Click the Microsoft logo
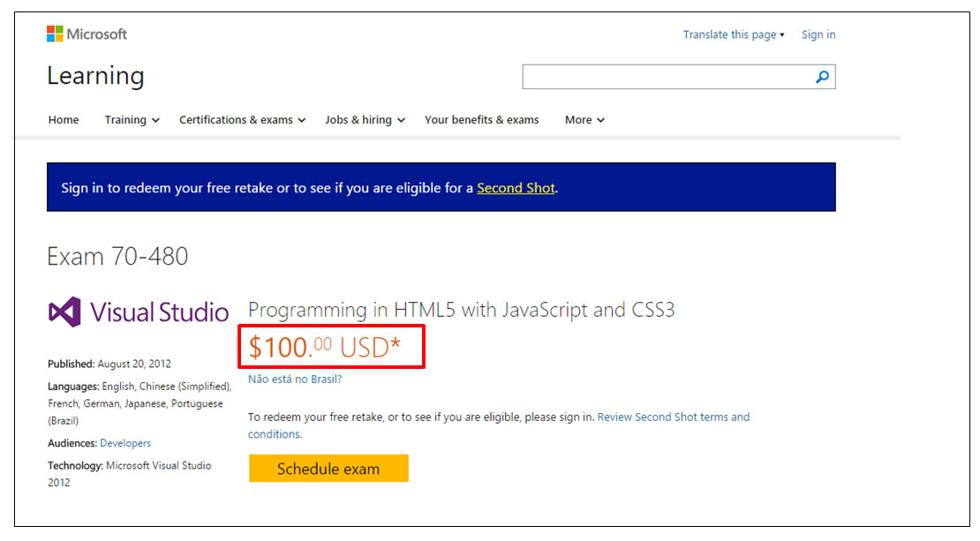The image size is (980, 541). pos(87,34)
